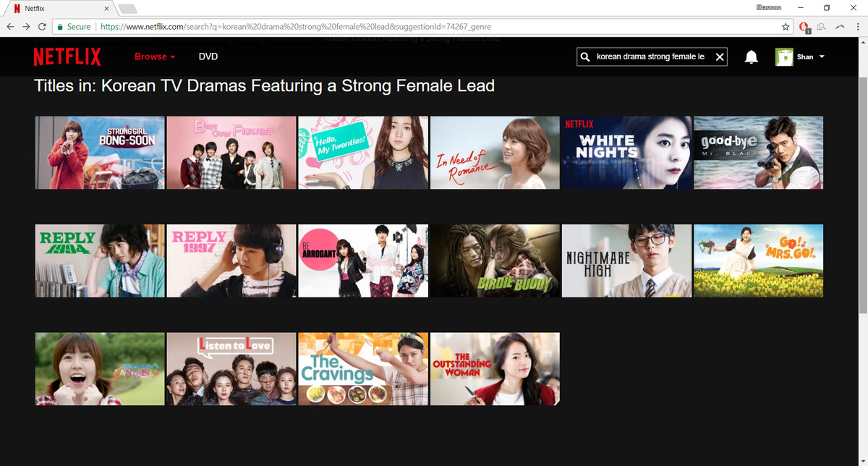Open Birdie Buddy title
This screenshot has width=868, height=466.
tap(495, 260)
